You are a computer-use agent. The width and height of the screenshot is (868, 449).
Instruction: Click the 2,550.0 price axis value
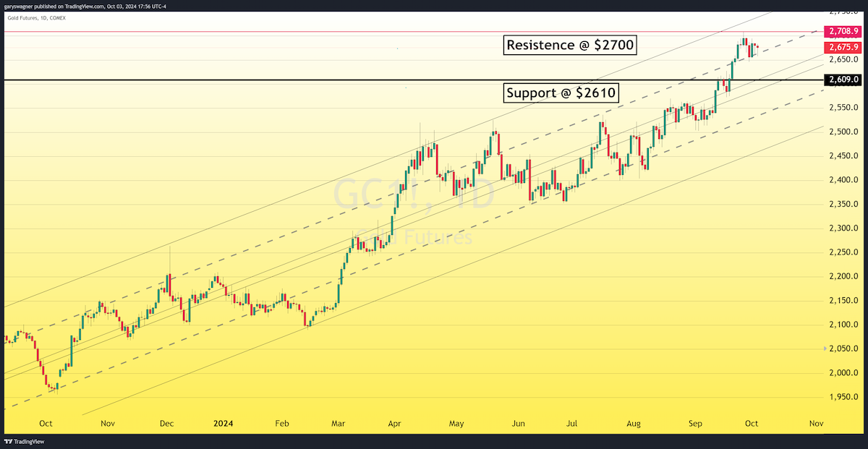(843, 108)
